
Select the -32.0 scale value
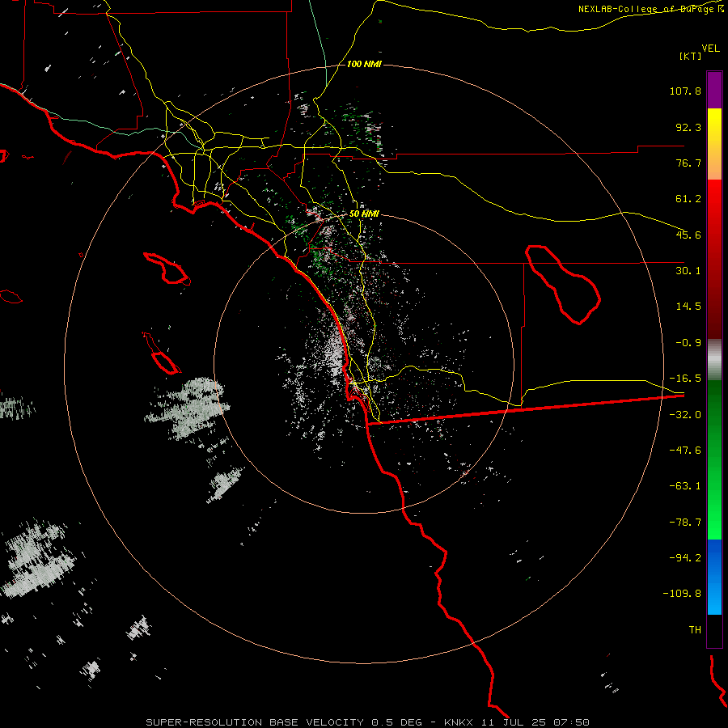(685, 415)
